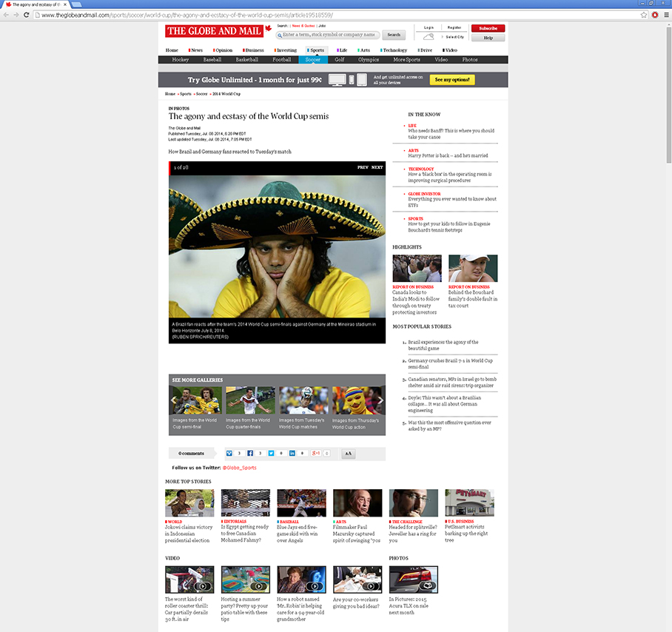Click the '2014 World Cup' breadcrumb

[226, 94]
